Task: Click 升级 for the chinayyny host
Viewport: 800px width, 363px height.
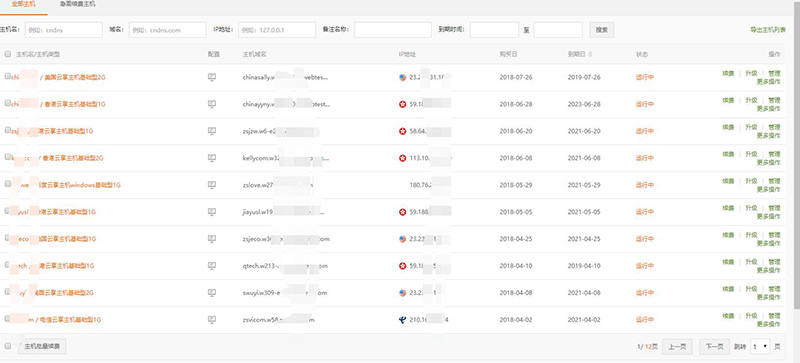Action: [x=751, y=101]
